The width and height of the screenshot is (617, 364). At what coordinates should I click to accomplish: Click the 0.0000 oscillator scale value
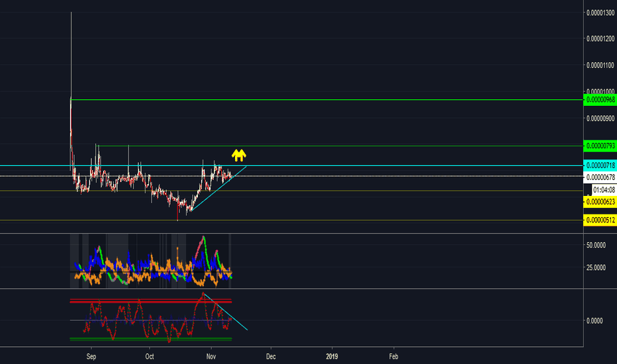(x=594, y=321)
